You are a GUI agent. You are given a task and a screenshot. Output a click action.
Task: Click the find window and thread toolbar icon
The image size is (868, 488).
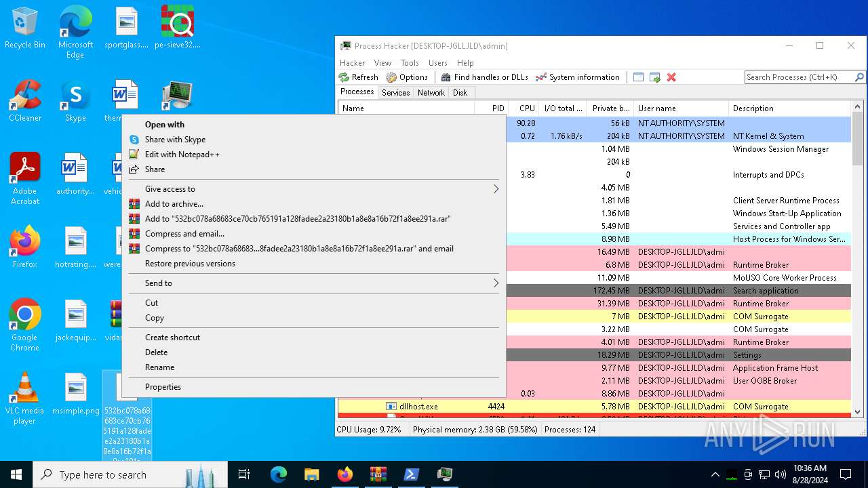(655, 77)
